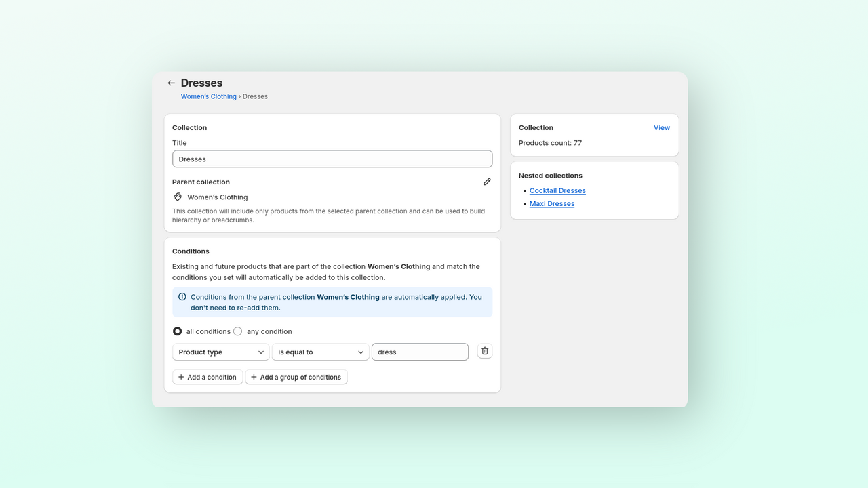Click the Dresses breadcrumb text
The image size is (868, 488).
255,96
